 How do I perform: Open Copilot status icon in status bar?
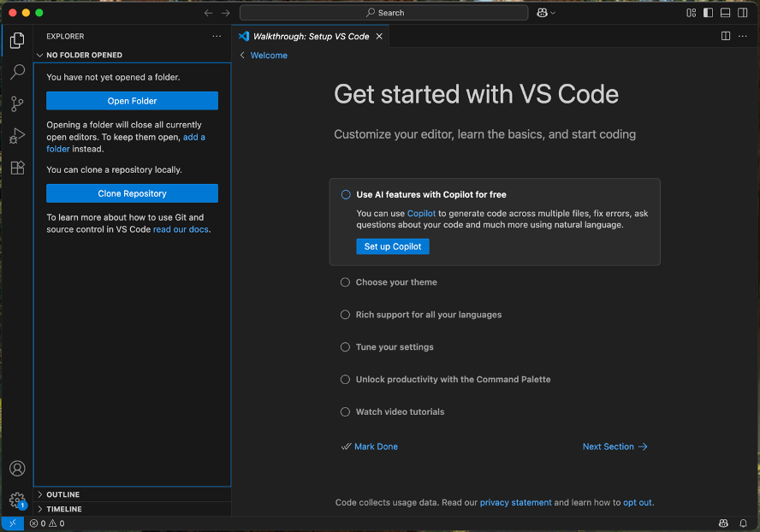click(723, 523)
